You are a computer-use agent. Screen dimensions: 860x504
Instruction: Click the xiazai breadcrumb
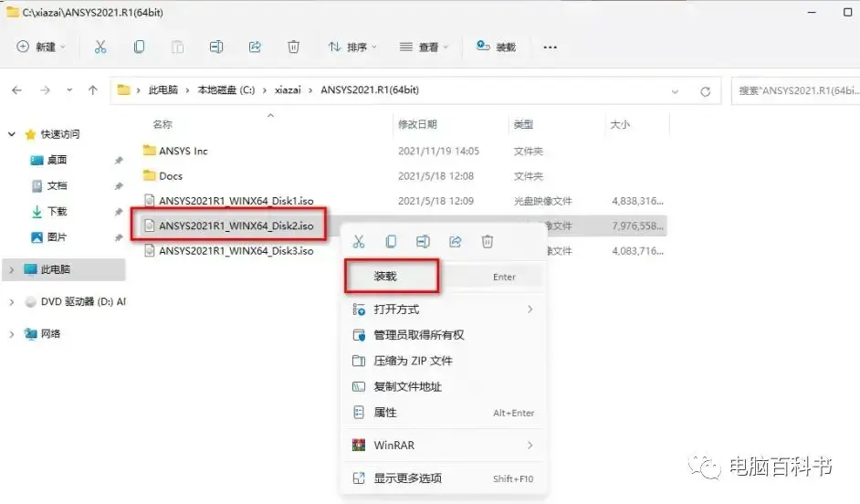tap(288, 90)
